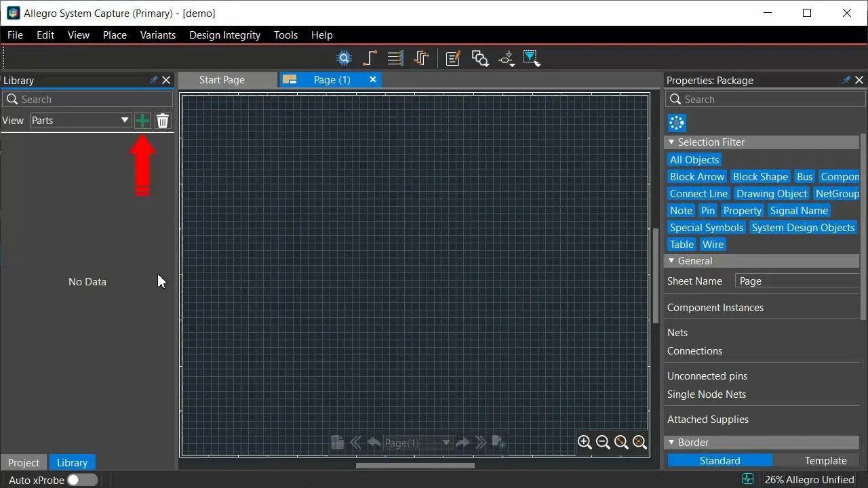Click the selection filter funnel icon
The height and width of the screenshot is (488, 868).
(x=532, y=58)
